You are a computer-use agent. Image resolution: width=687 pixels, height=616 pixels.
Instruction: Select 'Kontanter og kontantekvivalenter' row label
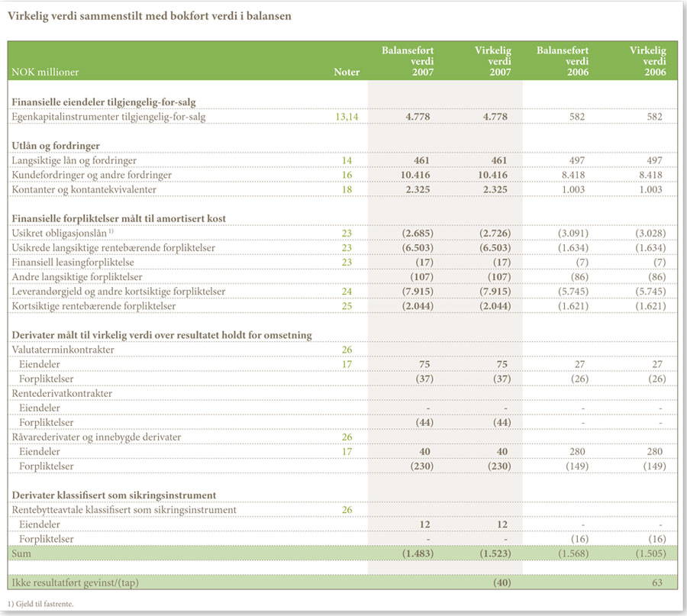click(84, 190)
